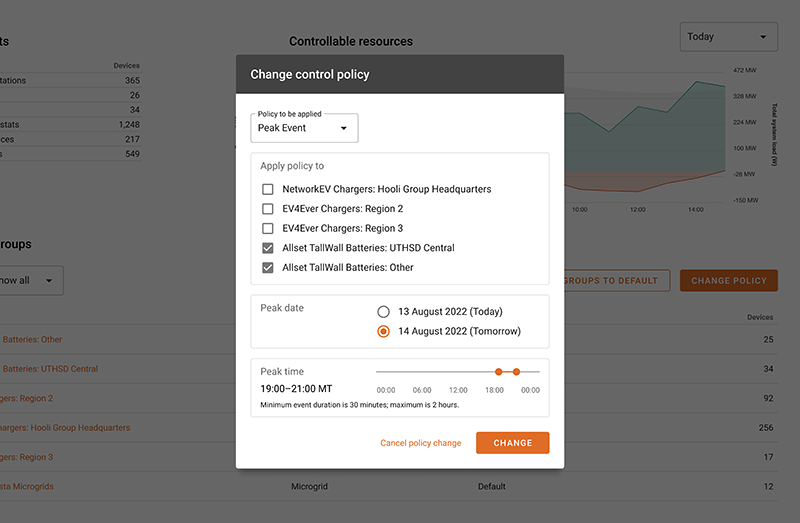Viewport: 800px width, 523px height.
Task: Expand the Show all filter dropdown
Action: point(30,281)
